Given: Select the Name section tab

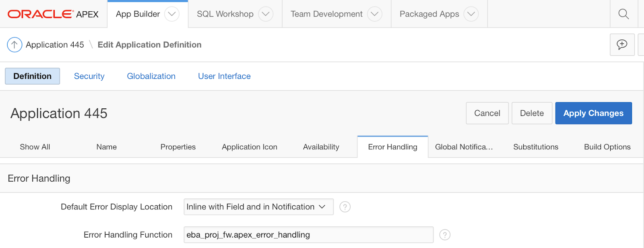Looking at the screenshot, I should pyautogui.click(x=107, y=147).
